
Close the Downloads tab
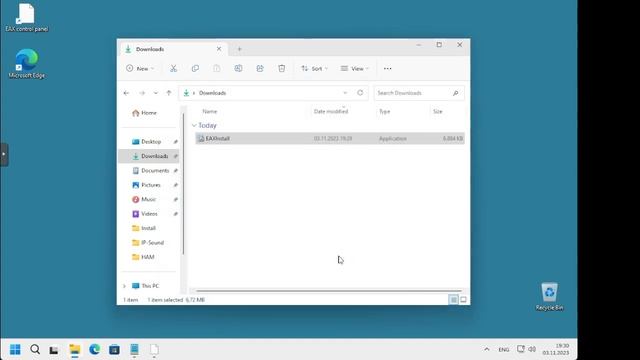[x=219, y=49]
